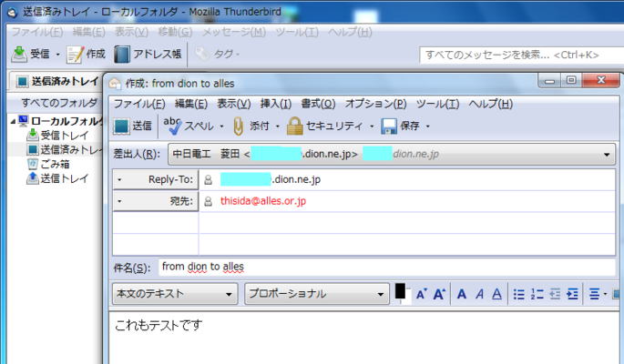Click the Send (送信) button in compose toolbar
624x364 pixels.
[132, 126]
